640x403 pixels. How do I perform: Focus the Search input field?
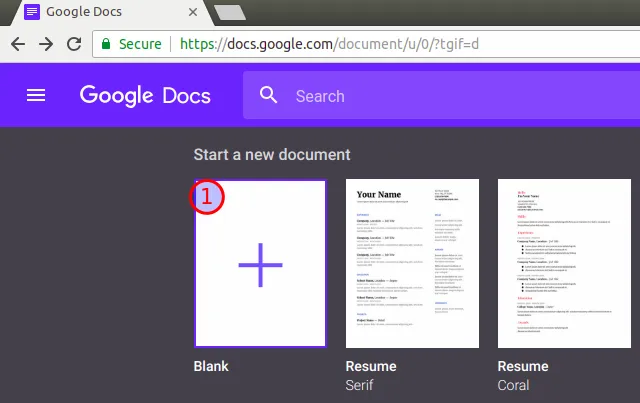pyautogui.click(x=450, y=96)
